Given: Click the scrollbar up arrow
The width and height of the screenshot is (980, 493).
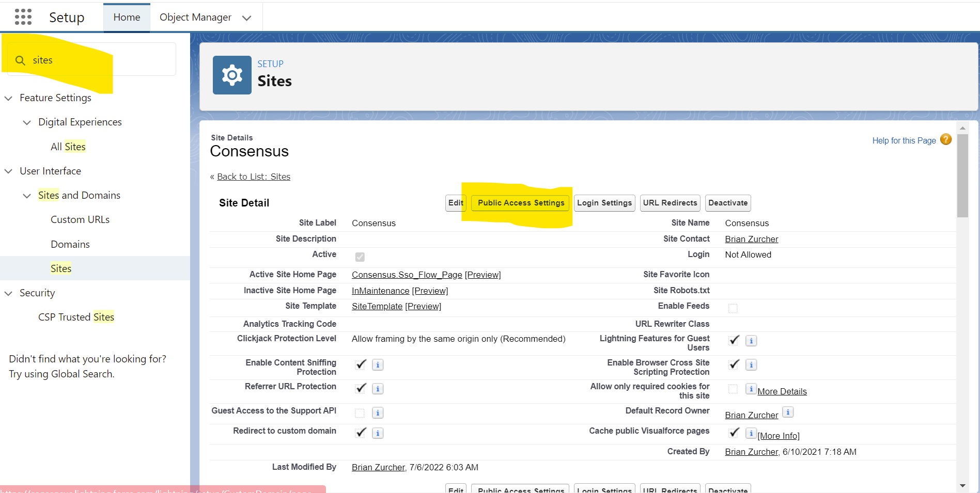Looking at the screenshot, I should pyautogui.click(x=962, y=128).
